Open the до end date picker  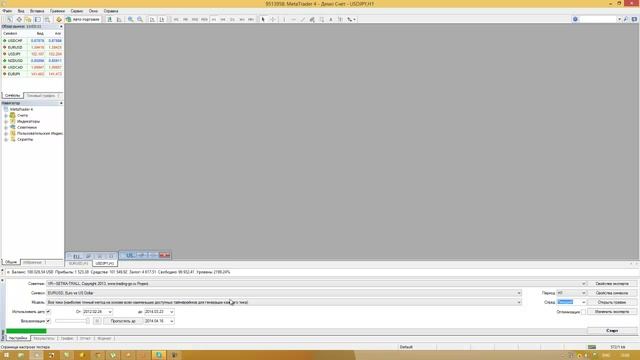tap(171, 312)
